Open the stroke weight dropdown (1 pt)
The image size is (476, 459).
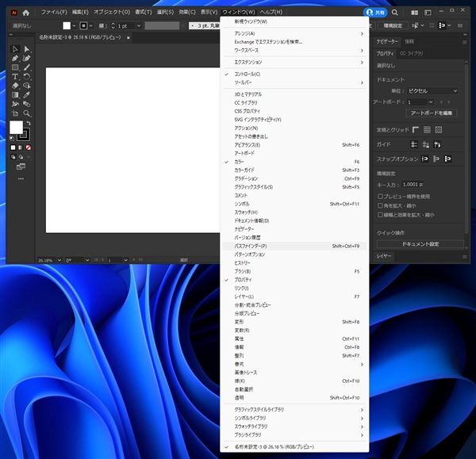tap(139, 26)
